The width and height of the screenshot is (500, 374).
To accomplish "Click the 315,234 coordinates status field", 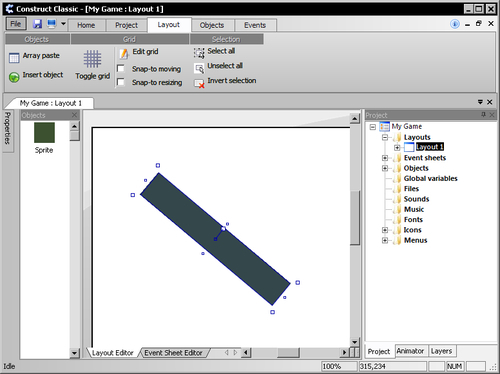I will pyautogui.click(x=392, y=366).
